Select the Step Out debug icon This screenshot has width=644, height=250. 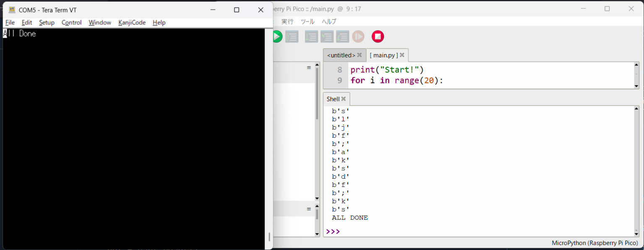342,36
